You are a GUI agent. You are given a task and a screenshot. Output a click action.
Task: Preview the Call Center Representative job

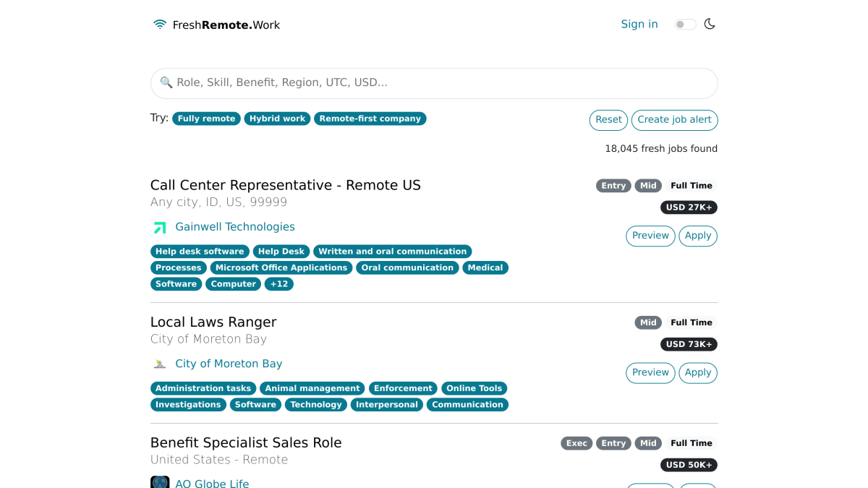[x=650, y=236]
